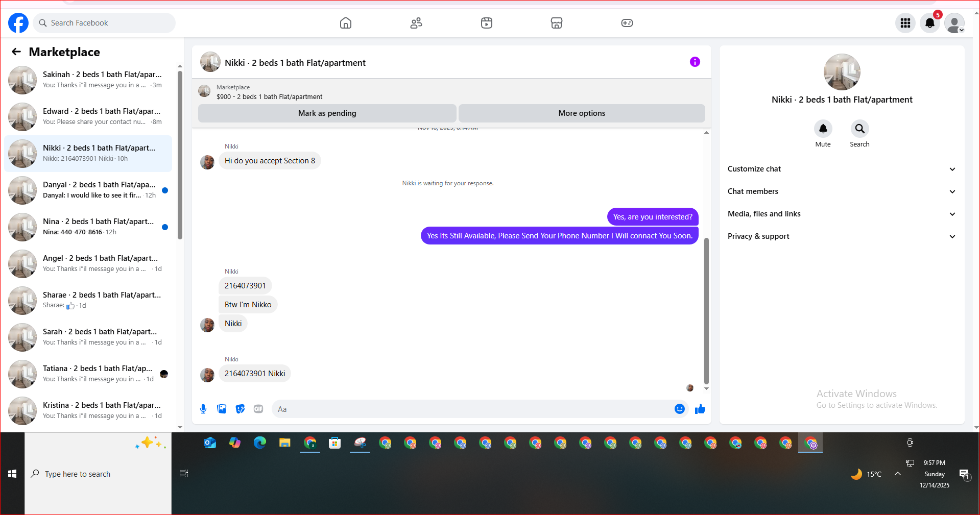The width and height of the screenshot is (980, 515).
Task: Open the apps grid menu icon
Action: 905,23
